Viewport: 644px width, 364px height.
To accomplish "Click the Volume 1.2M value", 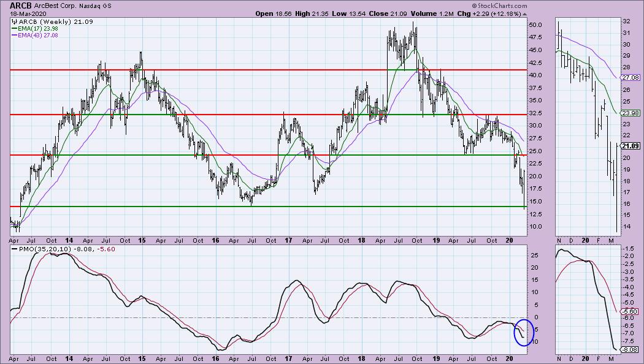I will click(432, 13).
